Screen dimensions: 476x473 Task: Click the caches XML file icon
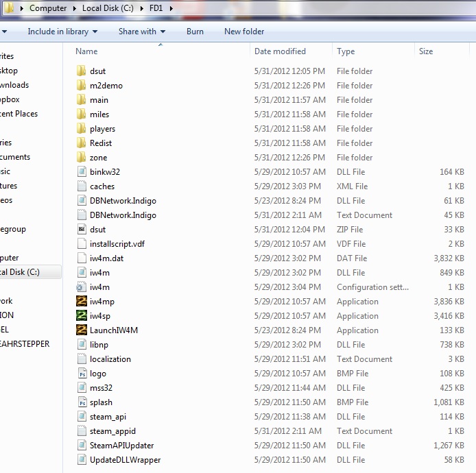[82, 186]
